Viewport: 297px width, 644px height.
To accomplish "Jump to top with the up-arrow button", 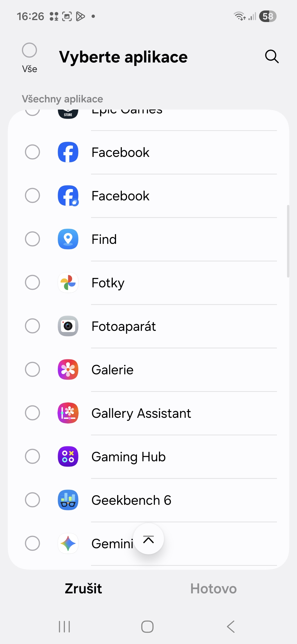I will pos(148,539).
